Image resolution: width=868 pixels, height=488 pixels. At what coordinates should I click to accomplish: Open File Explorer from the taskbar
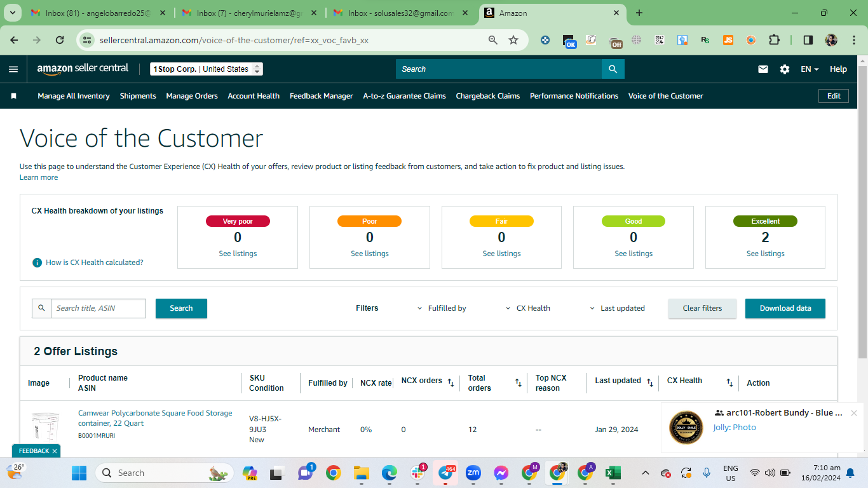point(362,473)
